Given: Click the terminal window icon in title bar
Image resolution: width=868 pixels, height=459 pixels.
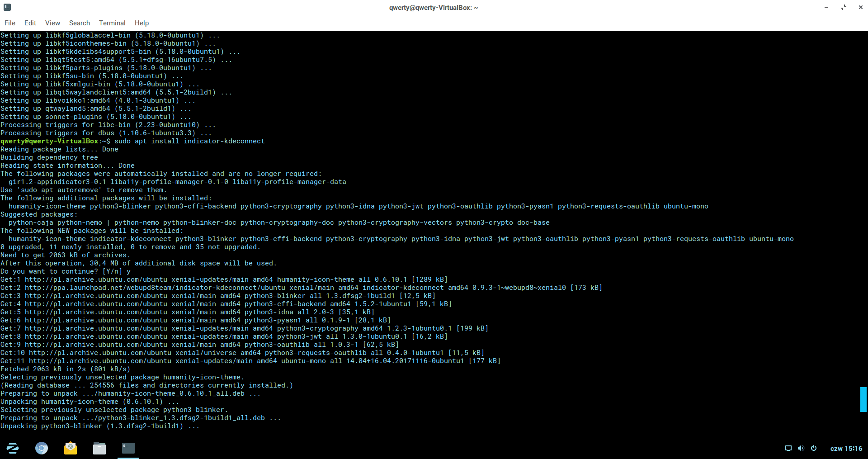Looking at the screenshot, I should [x=7, y=7].
